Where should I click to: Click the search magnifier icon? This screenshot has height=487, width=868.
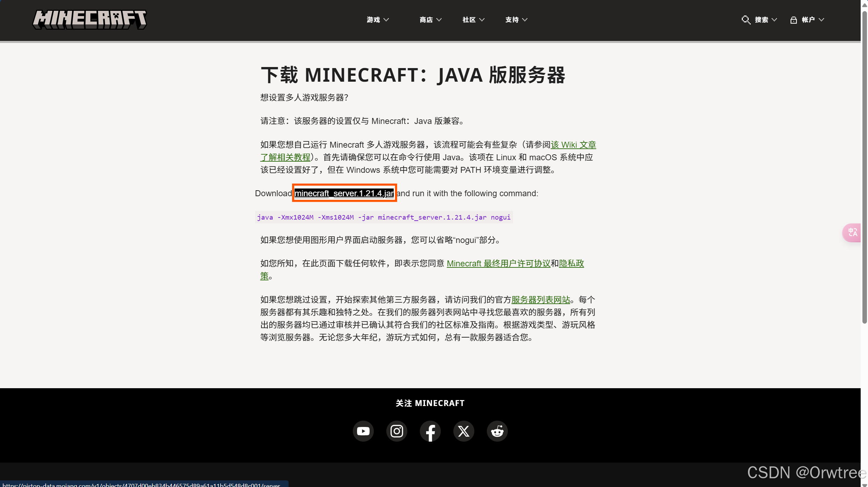(745, 20)
